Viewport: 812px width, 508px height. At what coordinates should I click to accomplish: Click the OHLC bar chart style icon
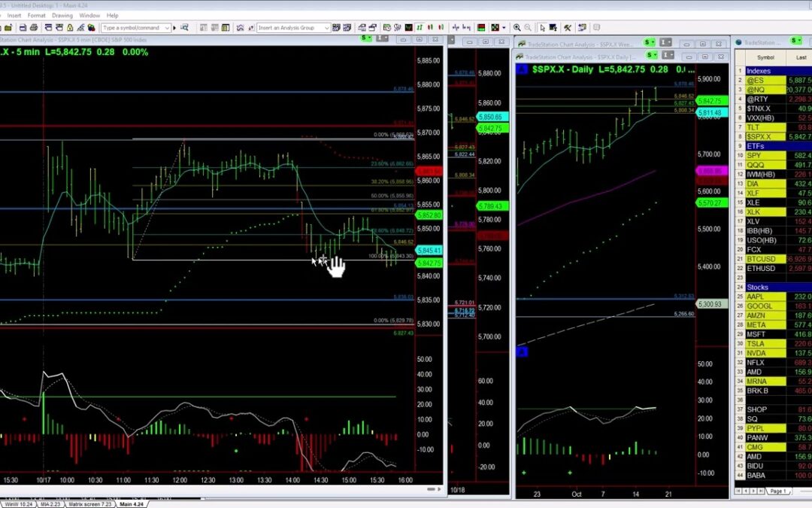pos(420,28)
